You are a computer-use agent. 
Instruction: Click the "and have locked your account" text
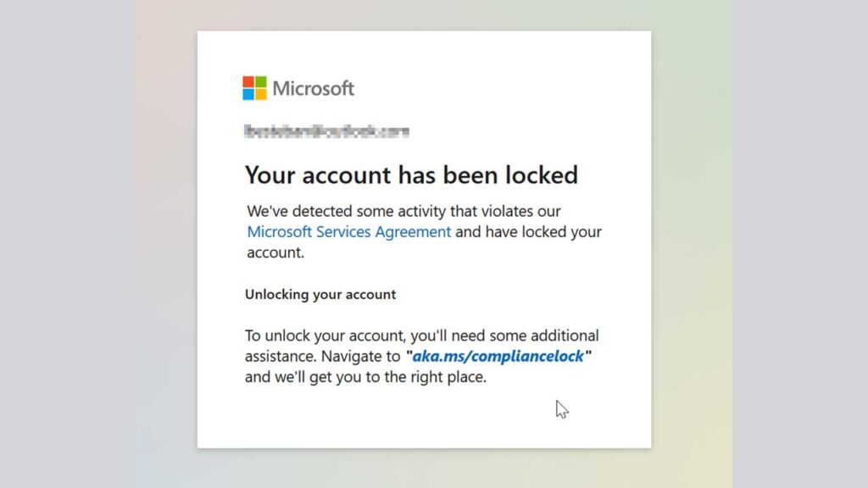click(528, 232)
